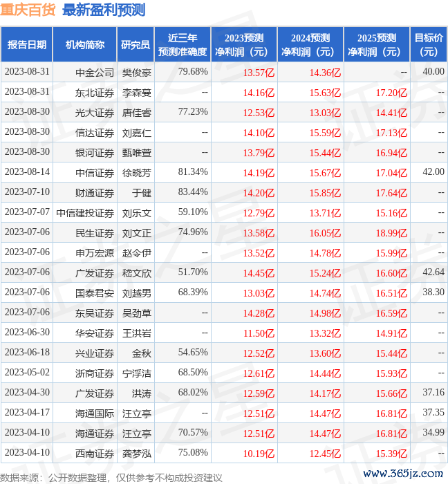
Task: Click target price 42.00
Action: tap(433, 172)
